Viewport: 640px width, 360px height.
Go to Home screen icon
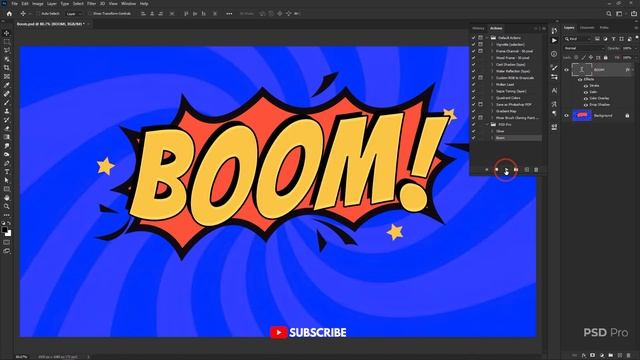[x=9, y=13]
